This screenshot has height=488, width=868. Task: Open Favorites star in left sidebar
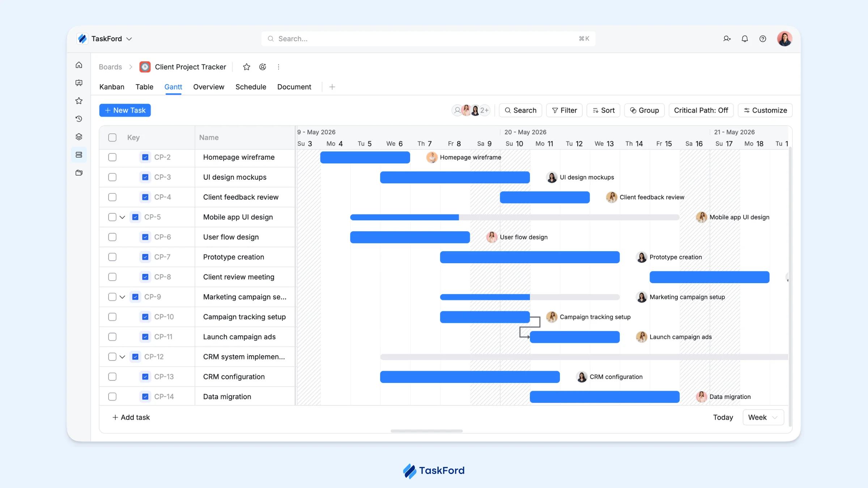point(79,101)
